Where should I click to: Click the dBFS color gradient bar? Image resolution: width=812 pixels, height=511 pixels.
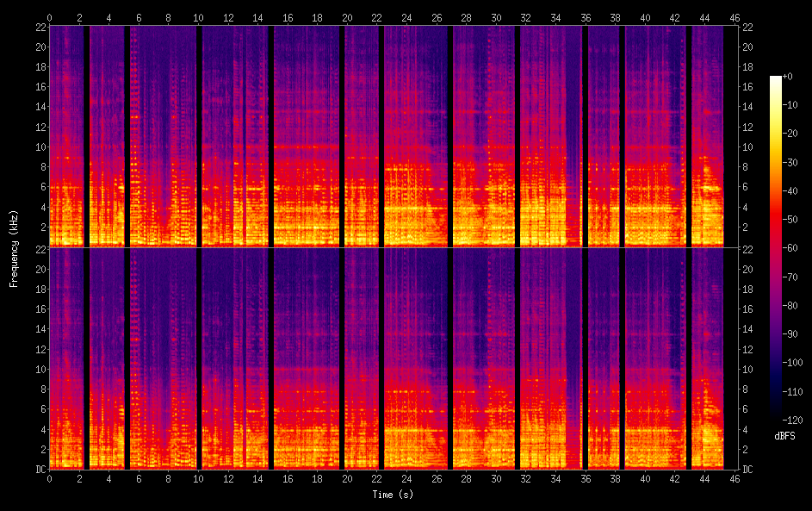(x=775, y=247)
